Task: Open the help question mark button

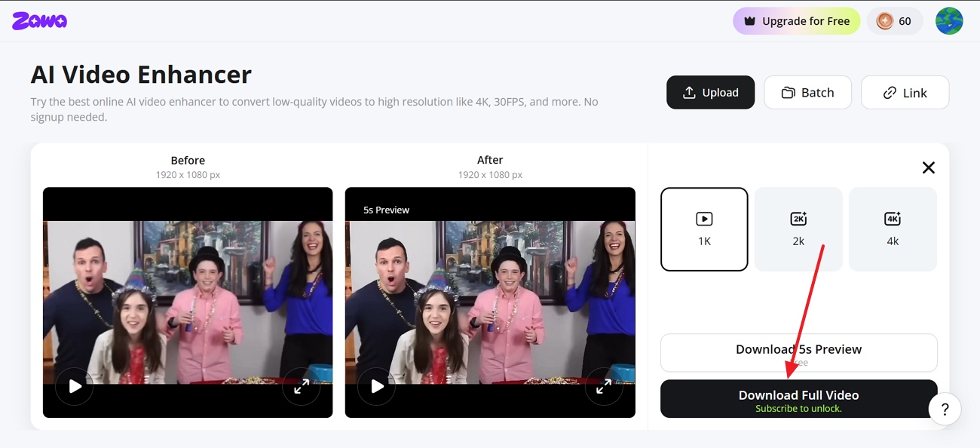Action: (x=945, y=410)
